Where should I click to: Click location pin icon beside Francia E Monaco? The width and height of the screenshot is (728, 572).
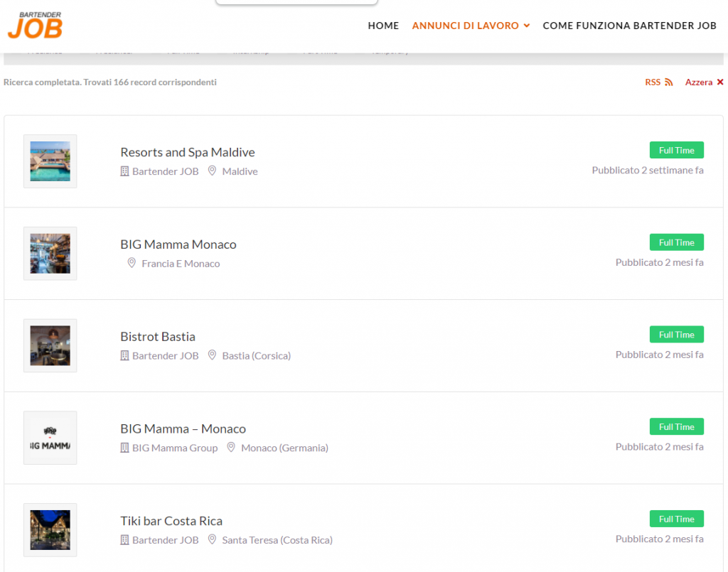tap(132, 263)
